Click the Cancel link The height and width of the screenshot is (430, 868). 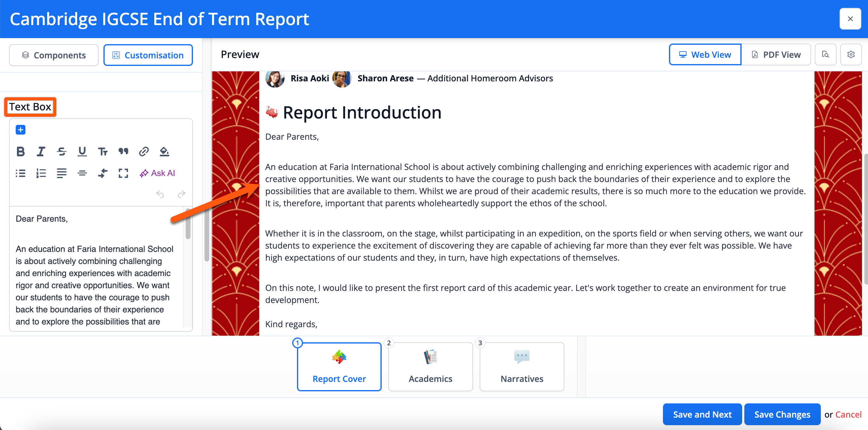pyautogui.click(x=848, y=414)
